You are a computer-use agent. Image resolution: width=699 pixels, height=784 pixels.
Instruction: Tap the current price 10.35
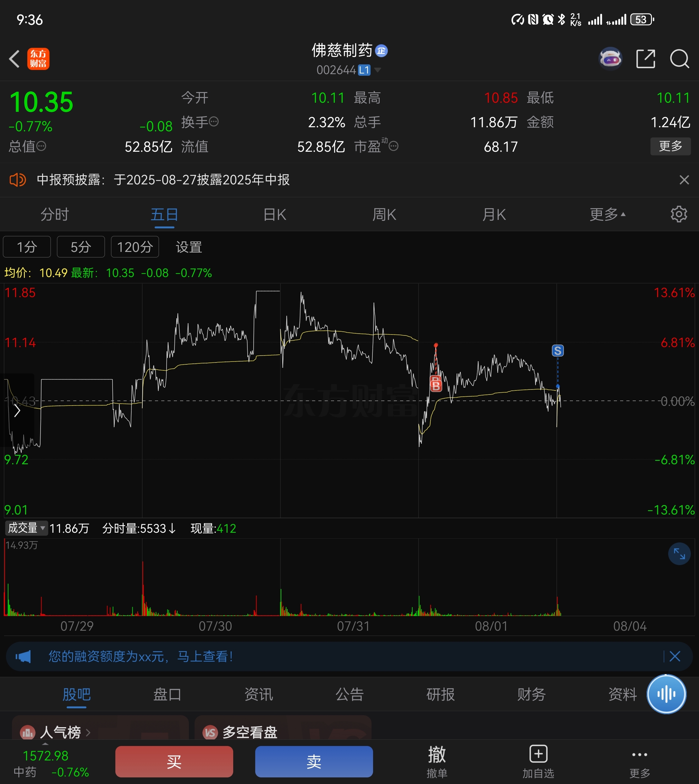41,102
